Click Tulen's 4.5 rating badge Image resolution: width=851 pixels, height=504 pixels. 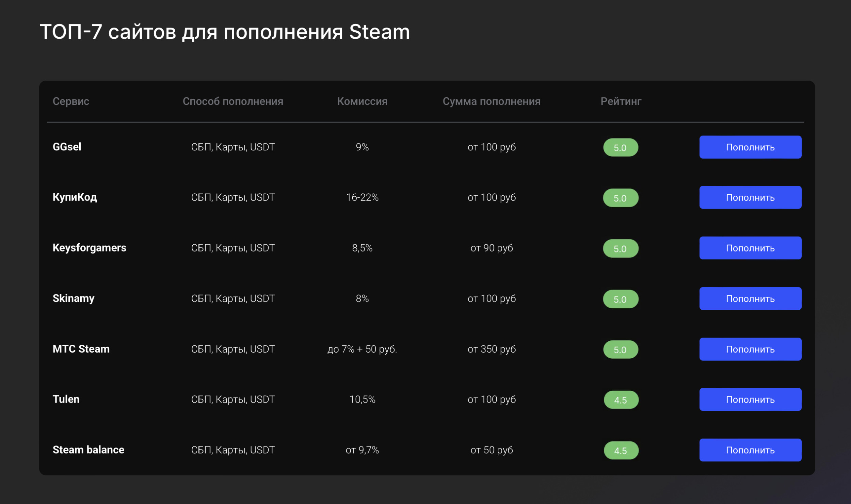(621, 400)
